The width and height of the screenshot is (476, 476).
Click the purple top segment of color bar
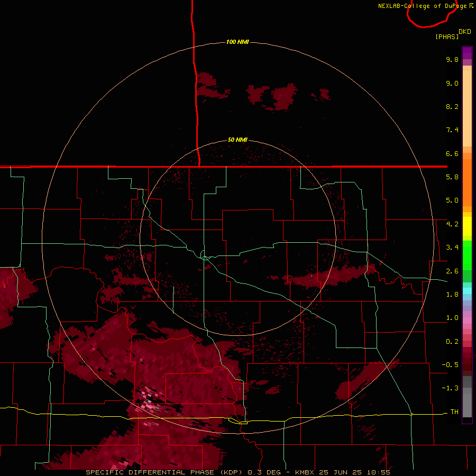467,53
